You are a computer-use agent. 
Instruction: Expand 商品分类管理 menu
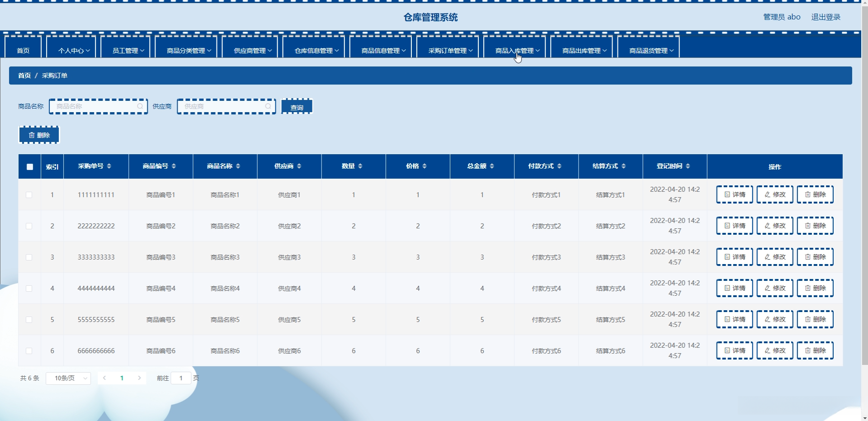(x=186, y=47)
